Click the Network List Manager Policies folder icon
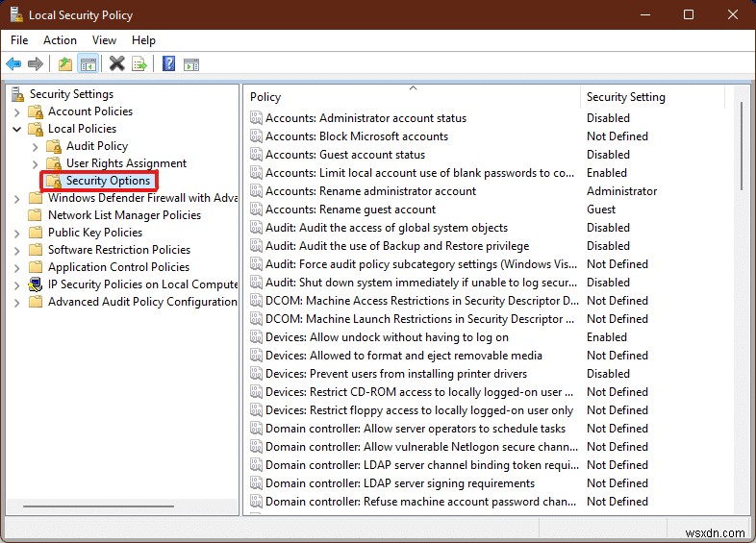This screenshot has width=756, height=543. click(36, 215)
